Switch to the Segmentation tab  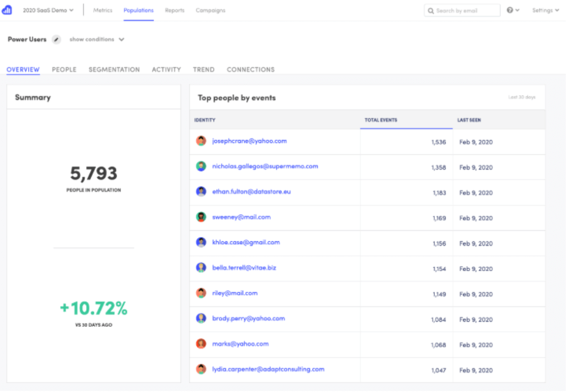click(x=114, y=70)
